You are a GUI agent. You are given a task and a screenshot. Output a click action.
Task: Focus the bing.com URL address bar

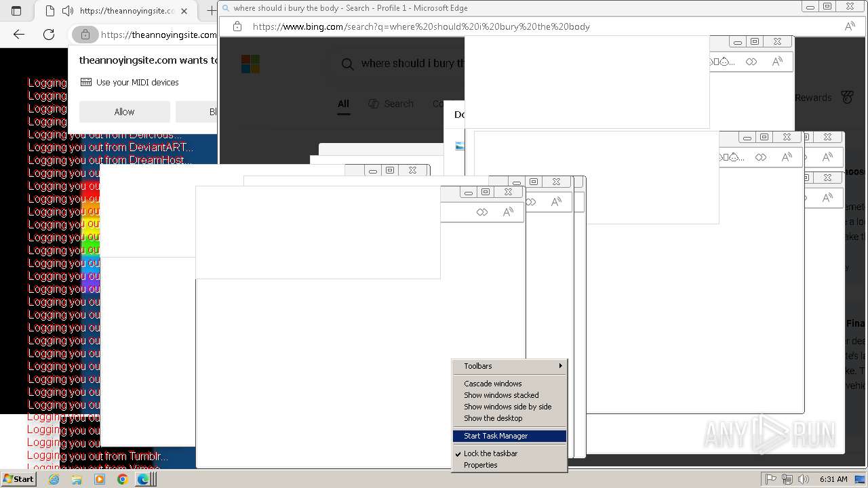pos(421,26)
